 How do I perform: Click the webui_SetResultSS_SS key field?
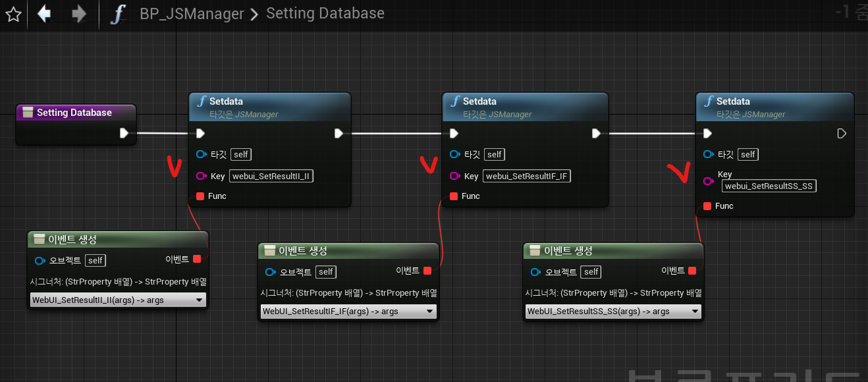pos(769,186)
